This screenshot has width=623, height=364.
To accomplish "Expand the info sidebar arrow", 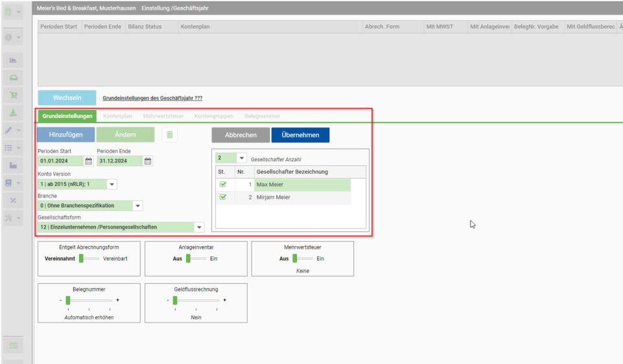I will point(18,38).
